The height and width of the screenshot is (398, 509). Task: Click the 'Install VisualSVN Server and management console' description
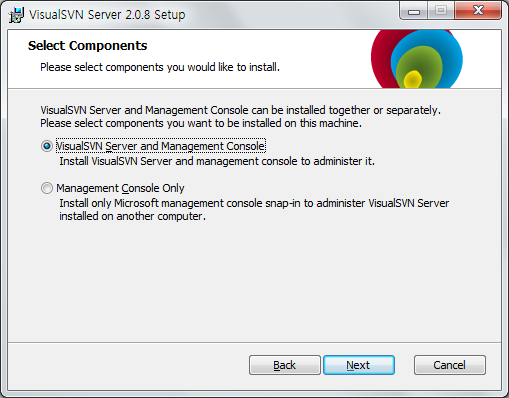point(217,161)
